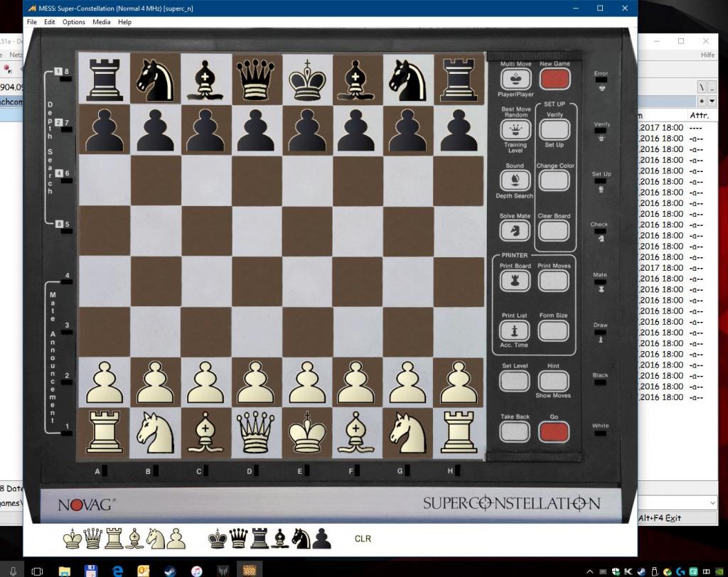Pick the black rook from the piece palette
728x577 pixels.
click(x=261, y=539)
